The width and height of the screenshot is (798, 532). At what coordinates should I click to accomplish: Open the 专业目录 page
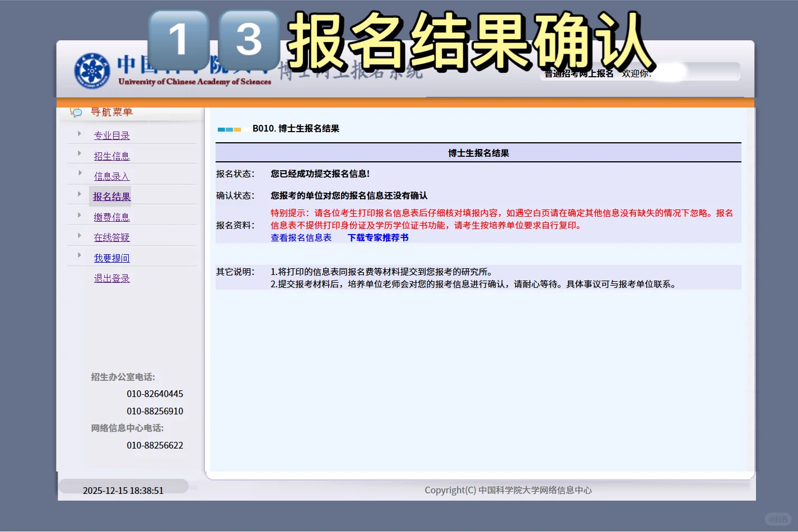click(x=111, y=135)
